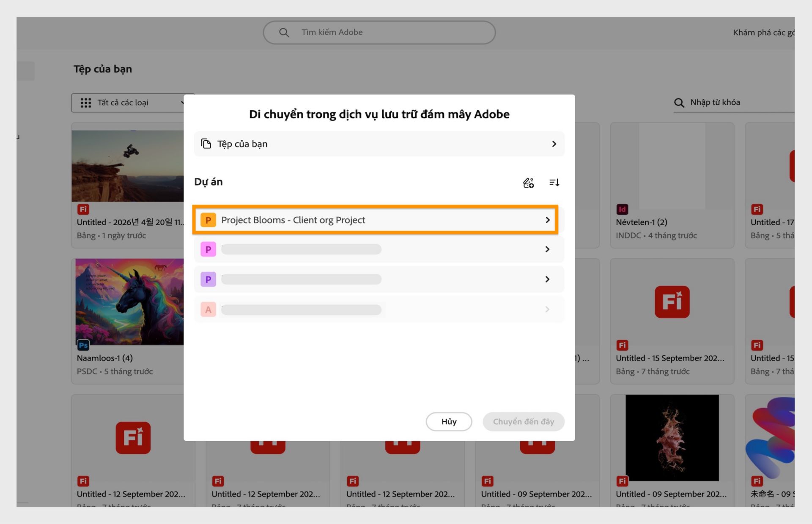Click the files icon beside Tệp của bạn
Image resolution: width=812 pixels, height=524 pixels.
tap(206, 144)
